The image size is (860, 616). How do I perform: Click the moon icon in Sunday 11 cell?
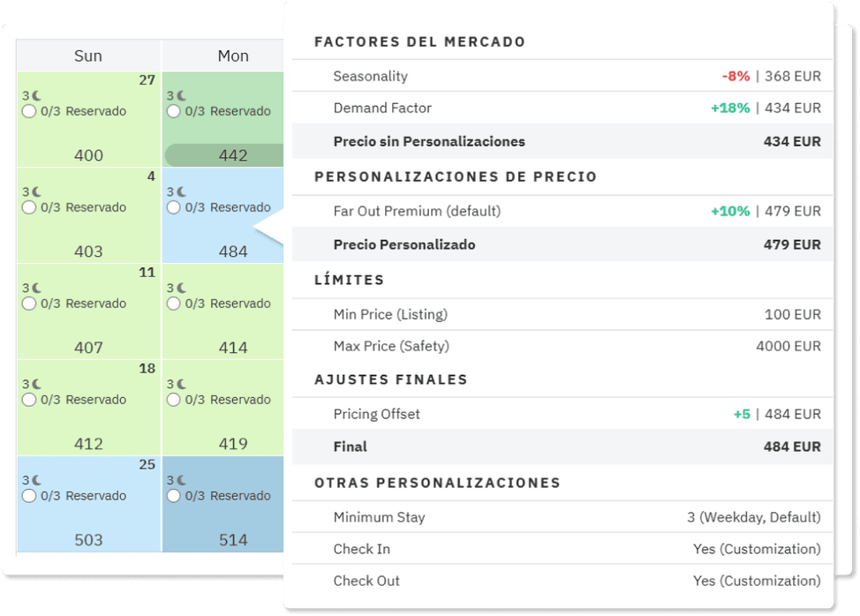click(37, 288)
